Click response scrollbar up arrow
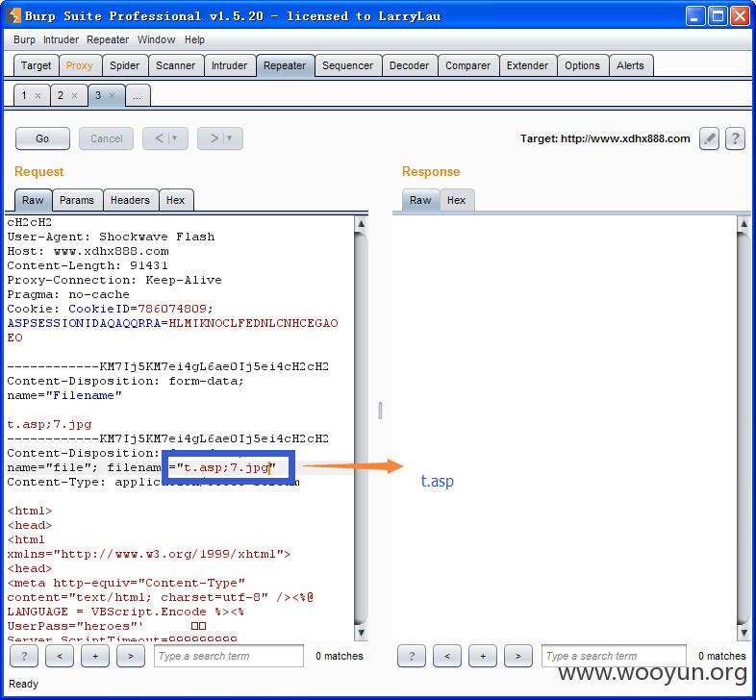Viewport: 756px width, 700px height. pos(743,223)
